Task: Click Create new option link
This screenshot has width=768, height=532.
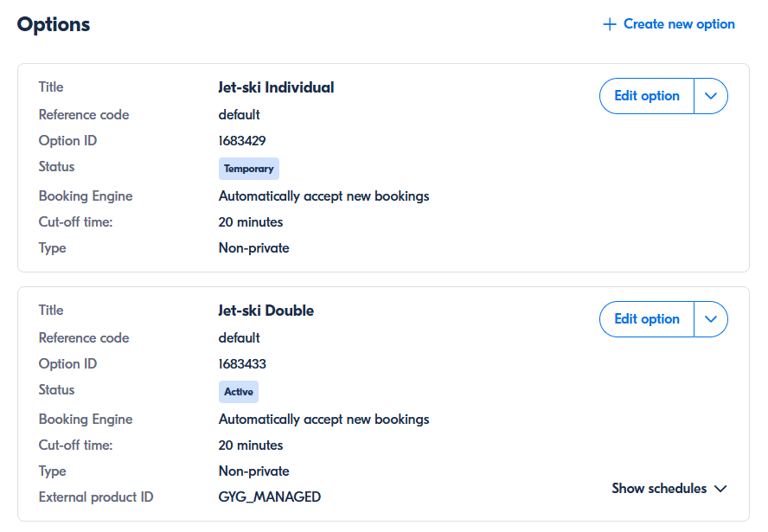Action: 679,24
